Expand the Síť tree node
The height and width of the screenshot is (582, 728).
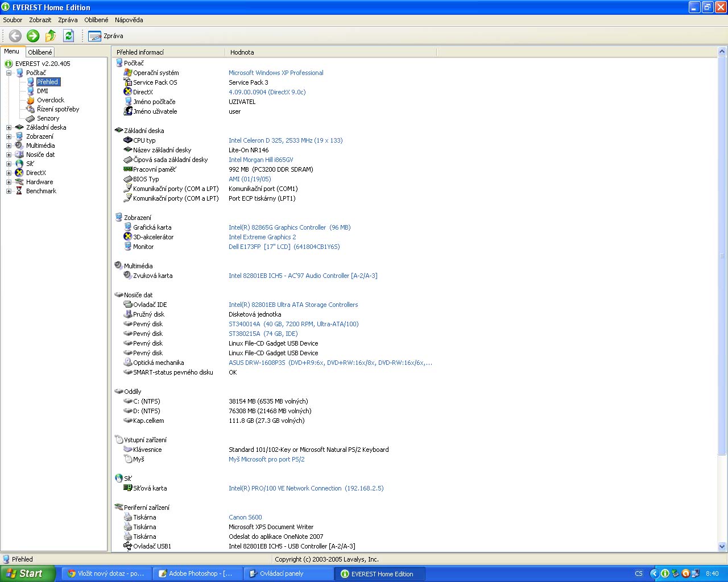[9, 164]
